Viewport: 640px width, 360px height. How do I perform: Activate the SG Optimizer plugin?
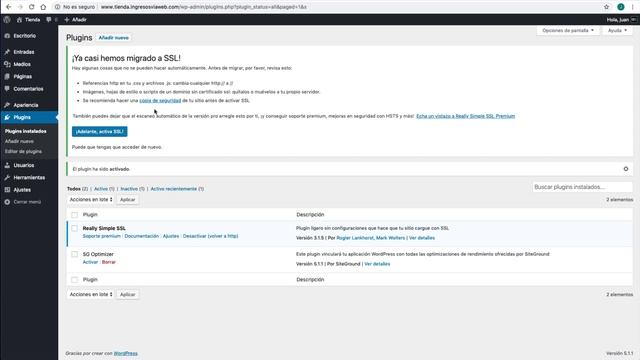pos(90,262)
